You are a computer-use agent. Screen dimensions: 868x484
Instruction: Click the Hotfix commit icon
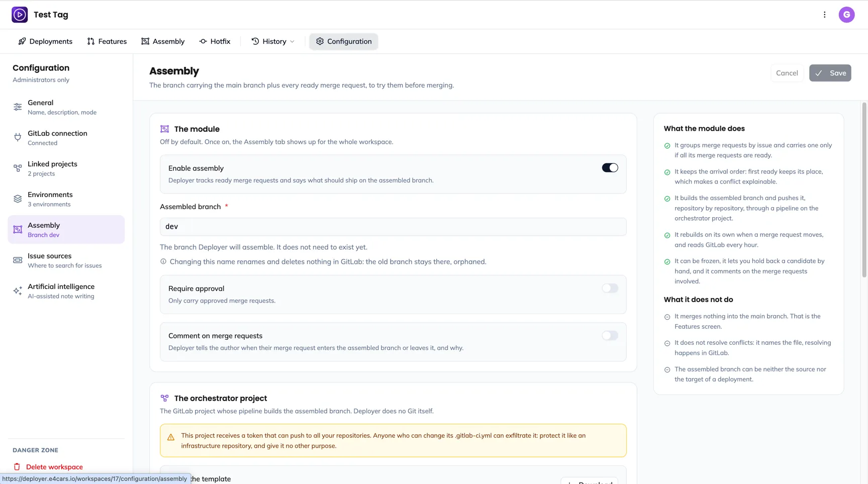point(203,41)
